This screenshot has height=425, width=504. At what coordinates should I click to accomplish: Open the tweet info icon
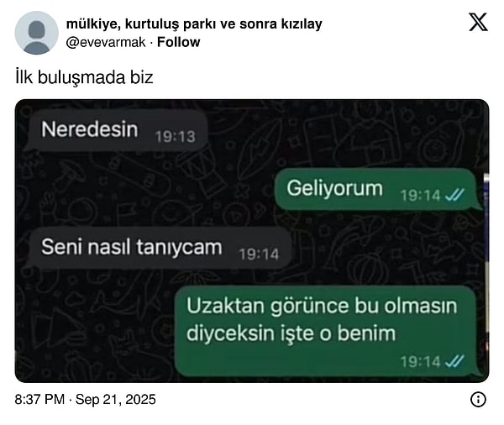tap(478, 400)
